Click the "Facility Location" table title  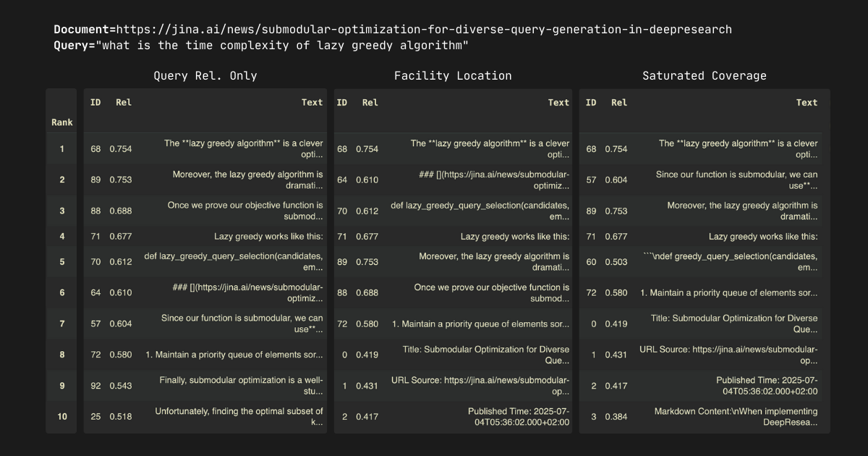(x=453, y=75)
